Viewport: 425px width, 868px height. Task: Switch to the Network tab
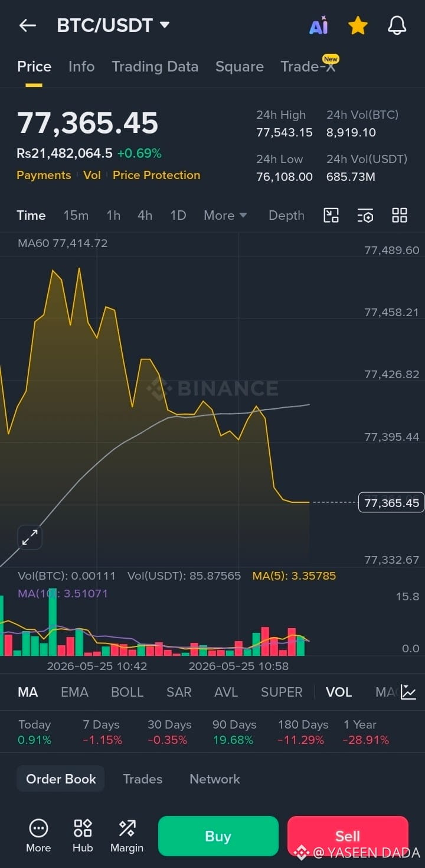coord(215,779)
